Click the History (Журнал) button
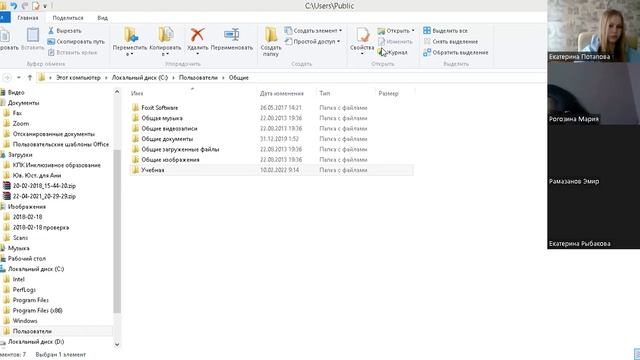 coord(393,52)
